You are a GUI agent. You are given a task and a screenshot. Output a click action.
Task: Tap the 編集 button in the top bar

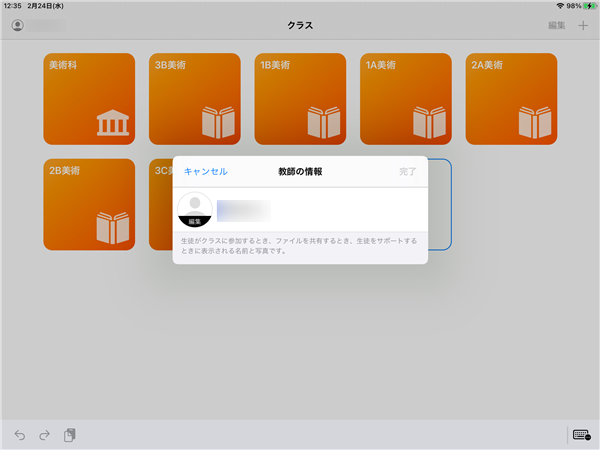click(556, 26)
